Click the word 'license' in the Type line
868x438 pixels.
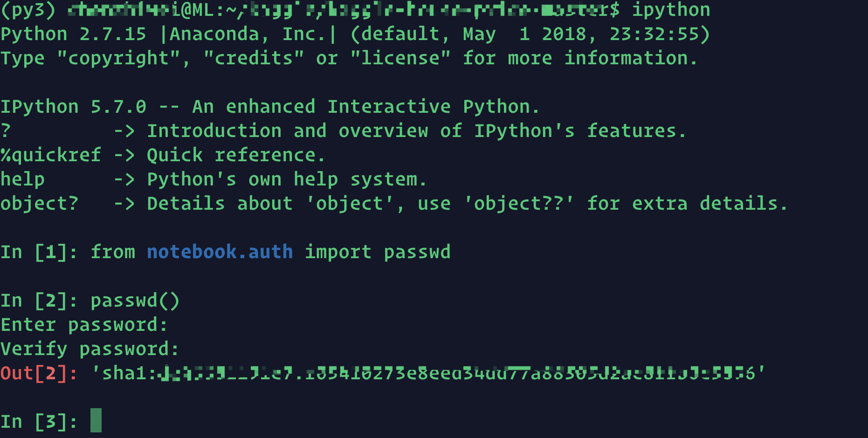coord(400,58)
